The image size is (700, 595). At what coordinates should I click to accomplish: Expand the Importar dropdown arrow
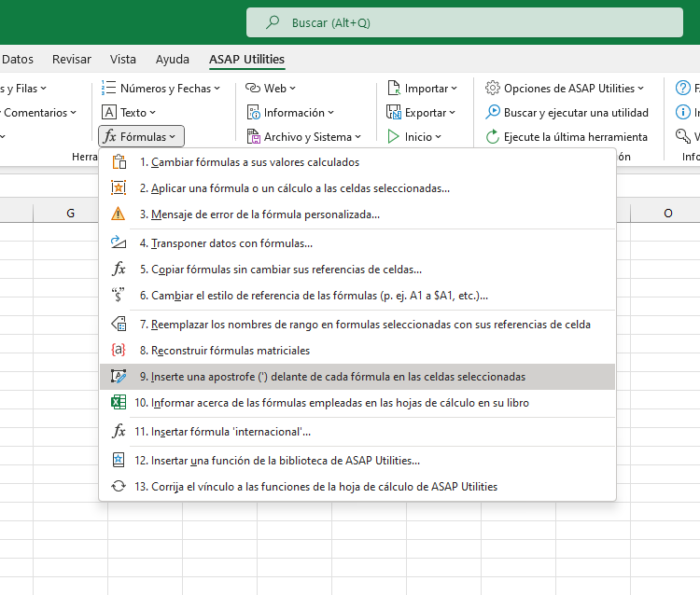click(454, 89)
